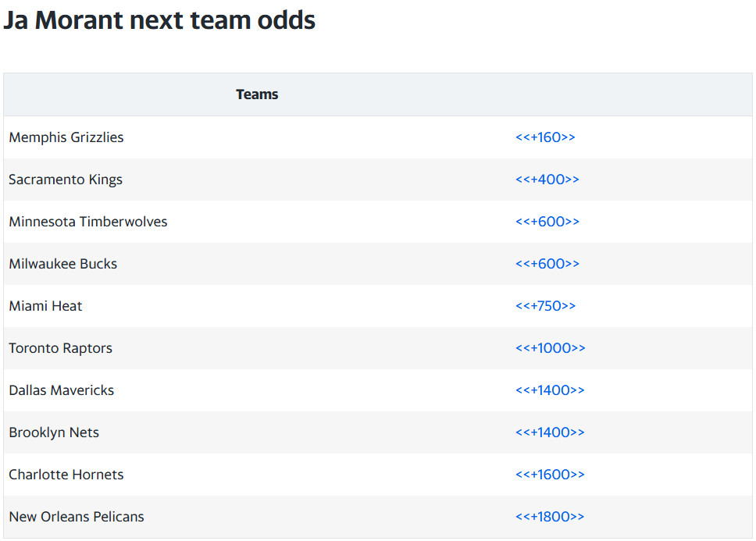Open the +1600 Charlotte Hornets odds link
Screen dimensions: 756x541
(x=550, y=475)
